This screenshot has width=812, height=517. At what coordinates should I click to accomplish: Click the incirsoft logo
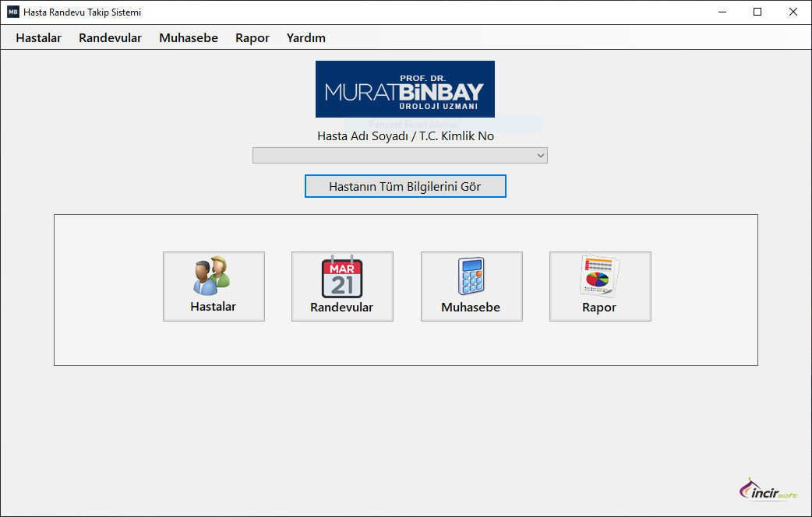(768, 490)
